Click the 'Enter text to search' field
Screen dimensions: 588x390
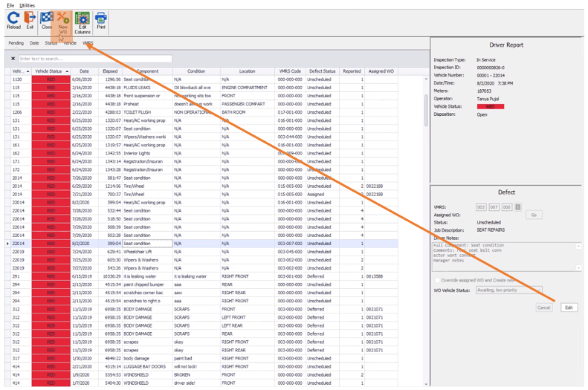(94, 59)
